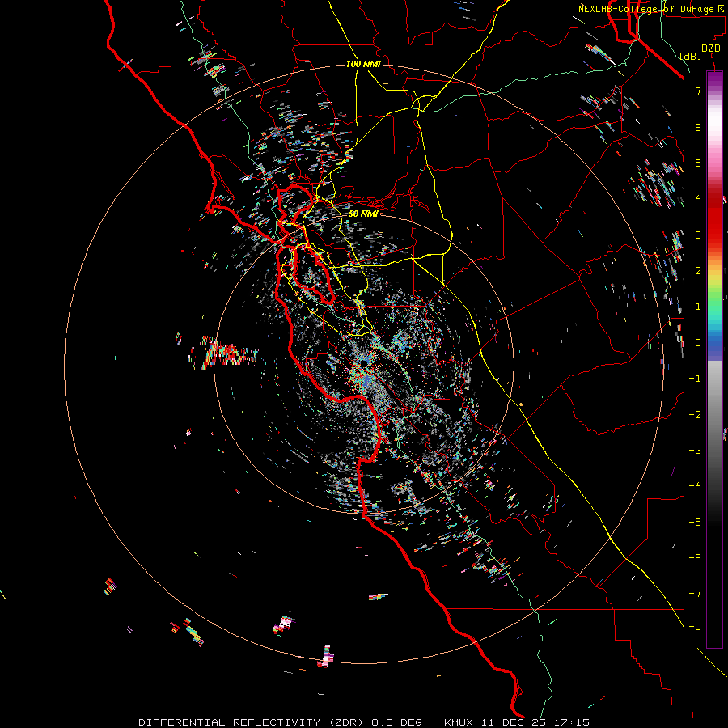
Task: Click the -2 dB tick label on the color scale
Action: (x=695, y=415)
